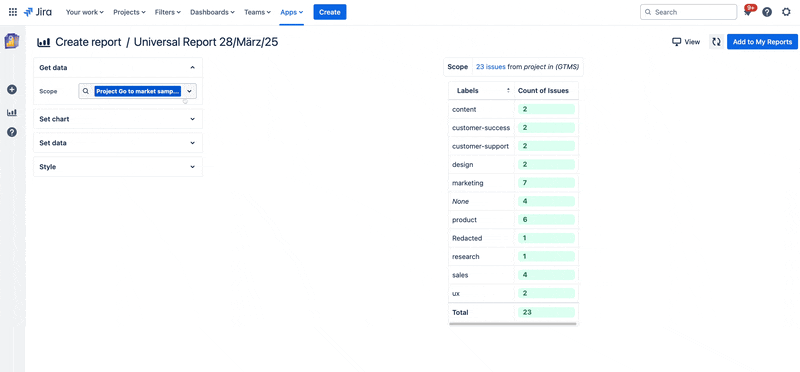Open the 23 issues link

491,66
